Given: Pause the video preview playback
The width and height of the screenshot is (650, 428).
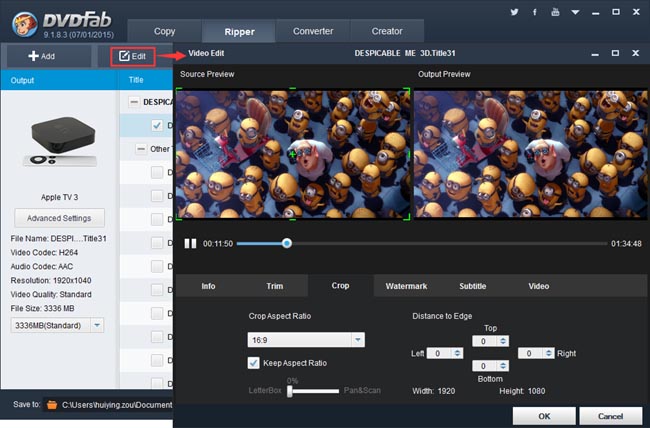Looking at the screenshot, I should click(190, 243).
